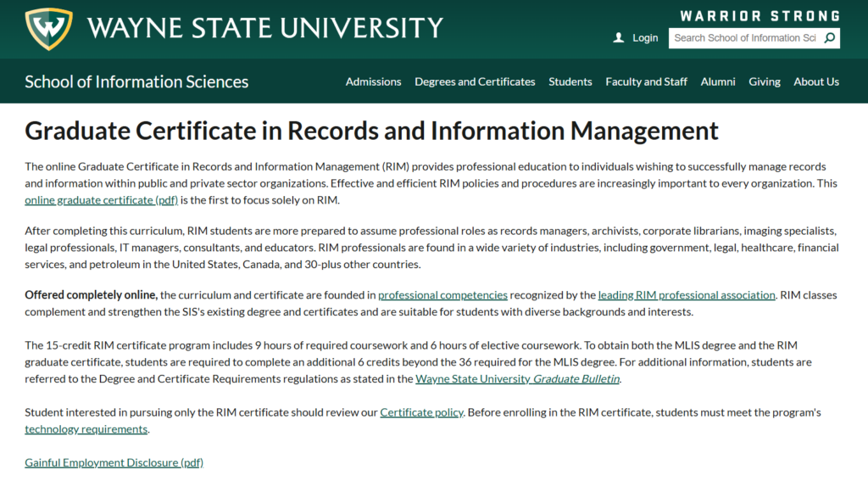Open Wayne State University Graduate Bulletin link
868x481 pixels.
click(518, 379)
